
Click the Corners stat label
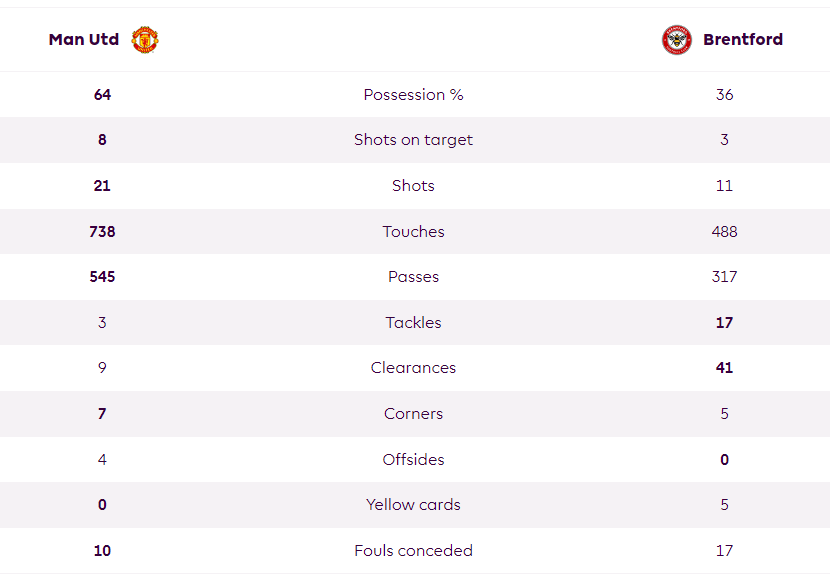[413, 414]
